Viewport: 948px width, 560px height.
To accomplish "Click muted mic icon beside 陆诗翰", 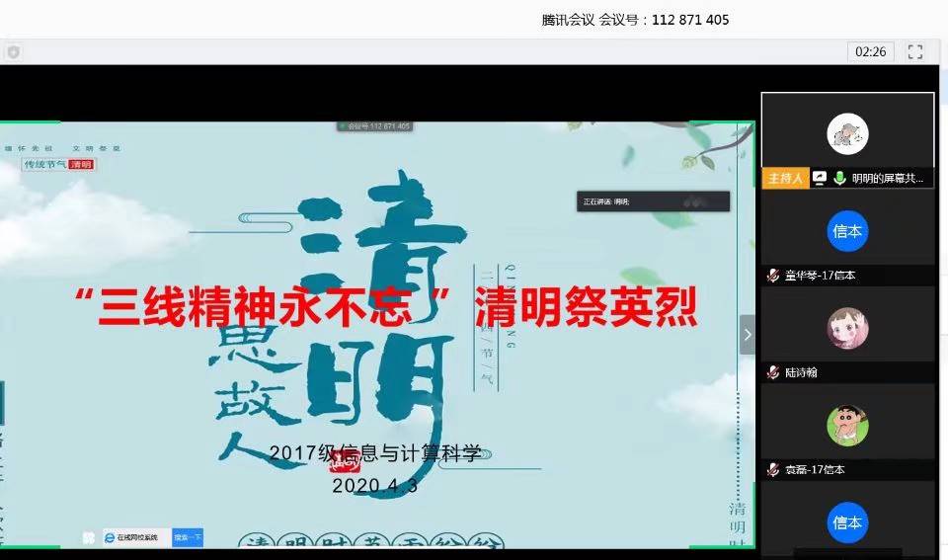I will (773, 372).
